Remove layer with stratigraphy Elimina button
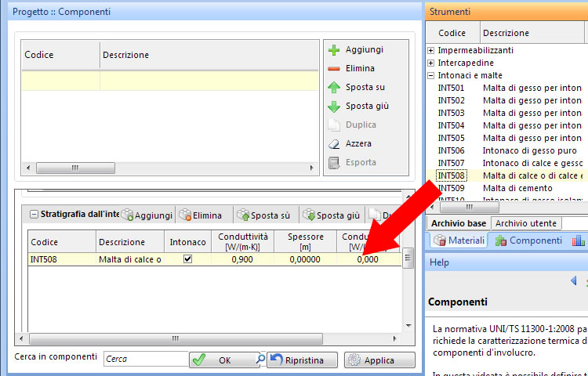The image size is (588, 376). click(201, 215)
